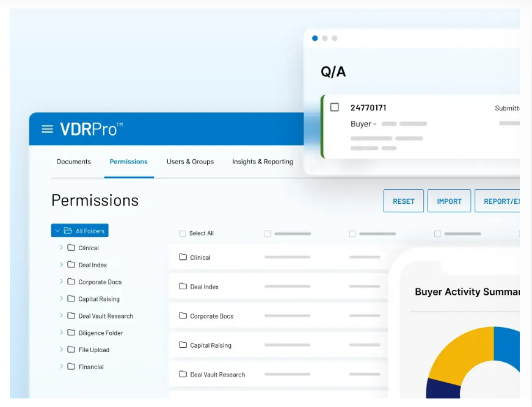Click the dark navy donut chart segment
The height and width of the screenshot is (407, 532).
click(x=444, y=389)
